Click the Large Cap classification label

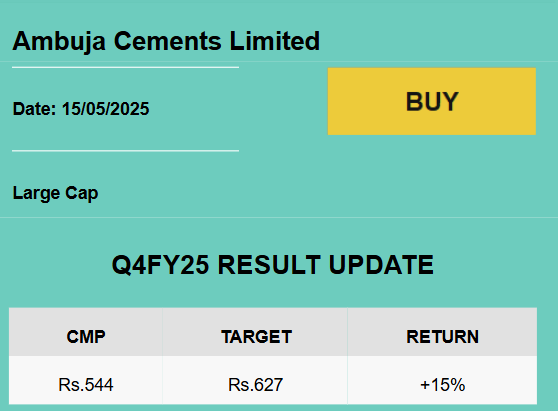(56, 194)
